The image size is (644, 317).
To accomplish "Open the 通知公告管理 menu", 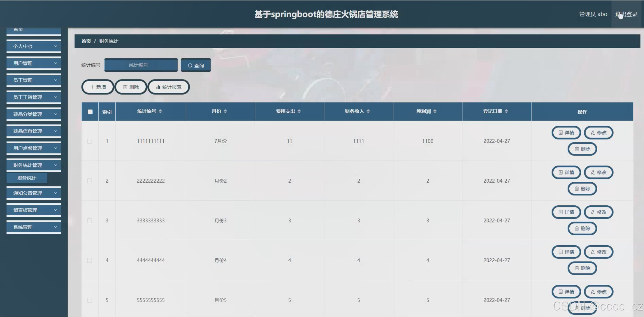I will [x=34, y=193].
